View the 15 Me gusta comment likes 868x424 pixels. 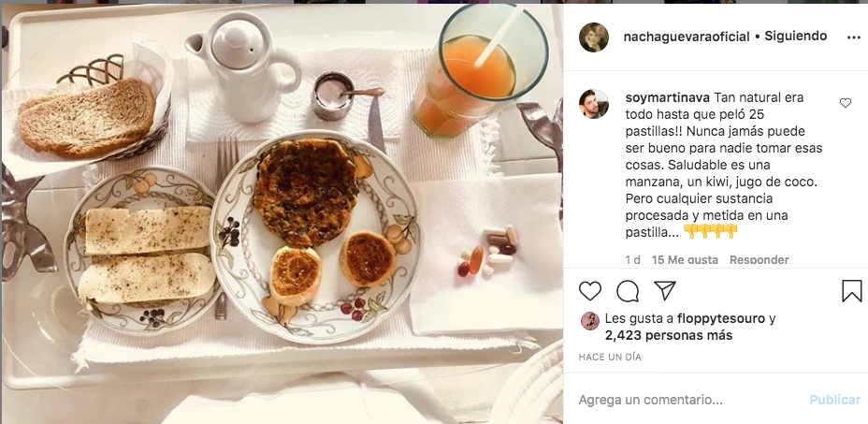(685, 259)
